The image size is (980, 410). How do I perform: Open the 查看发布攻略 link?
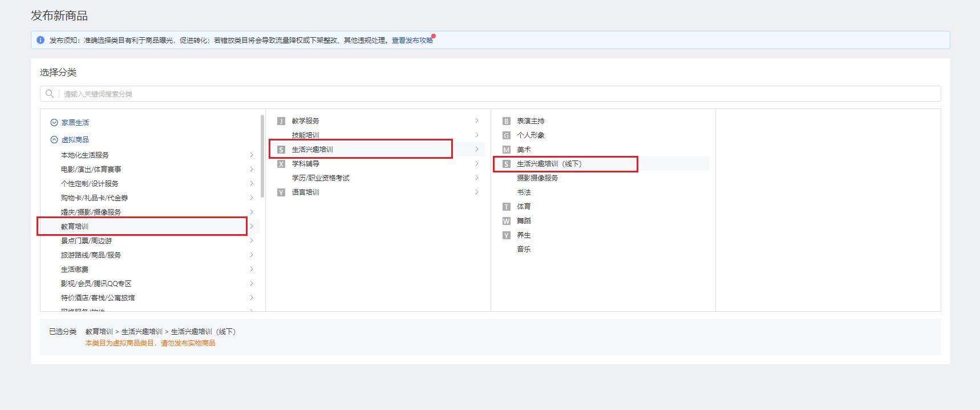(412, 41)
